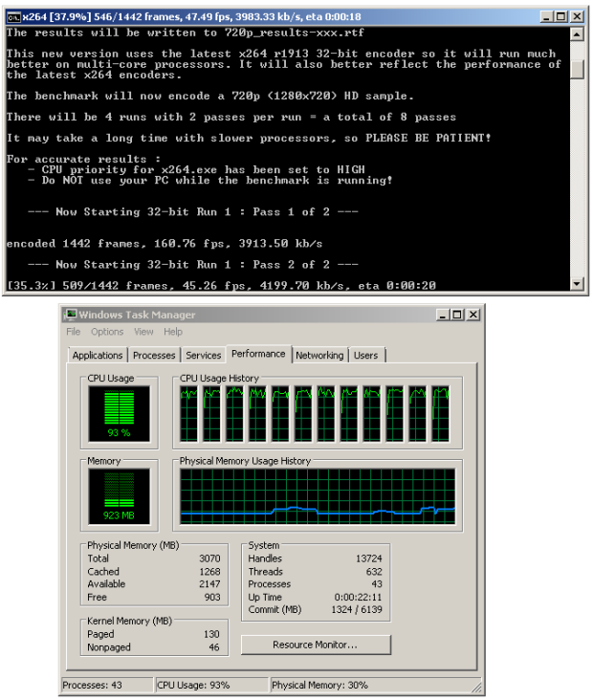Close the x264 console window

577,16
